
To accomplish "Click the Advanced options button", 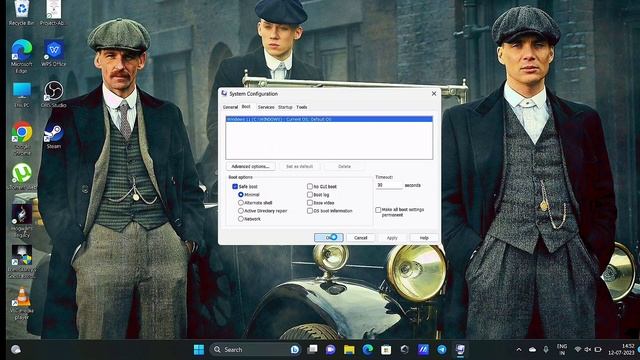I will (x=250, y=167).
